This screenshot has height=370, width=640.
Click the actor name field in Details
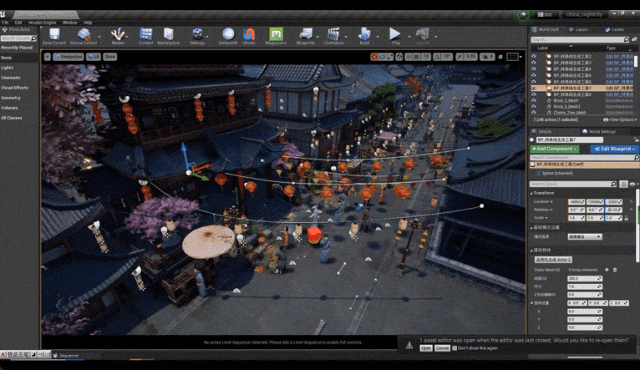(x=569, y=140)
